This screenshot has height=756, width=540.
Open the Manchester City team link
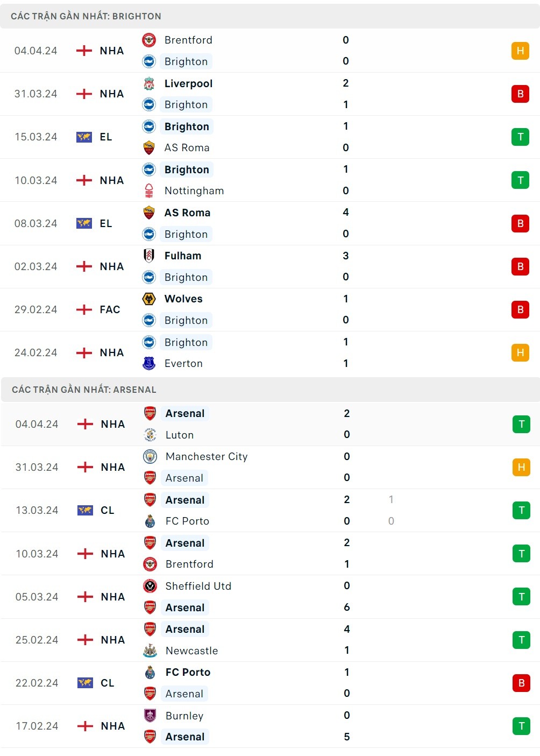(x=207, y=456)
